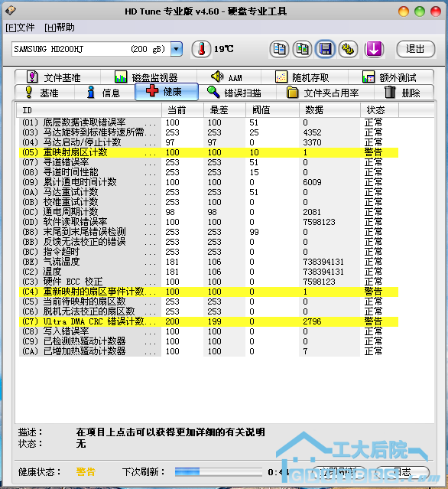The width and height of the screenshot is (448, 489).
Task: Select the (08) 寻道时间性能 row
Action: coord(209,172)
